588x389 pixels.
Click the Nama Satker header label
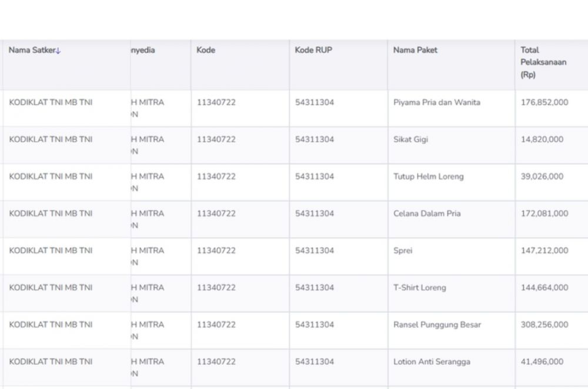click(32, 51)
